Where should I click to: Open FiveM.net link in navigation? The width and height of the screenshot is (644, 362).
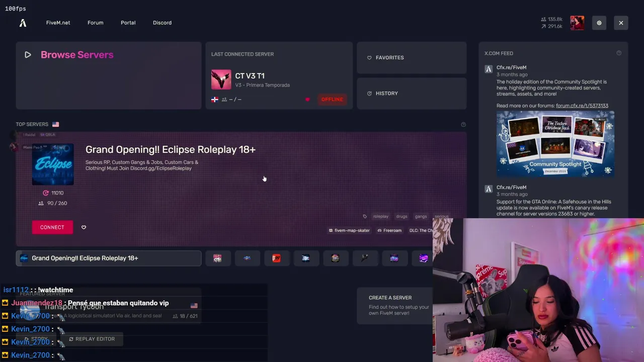58,23
